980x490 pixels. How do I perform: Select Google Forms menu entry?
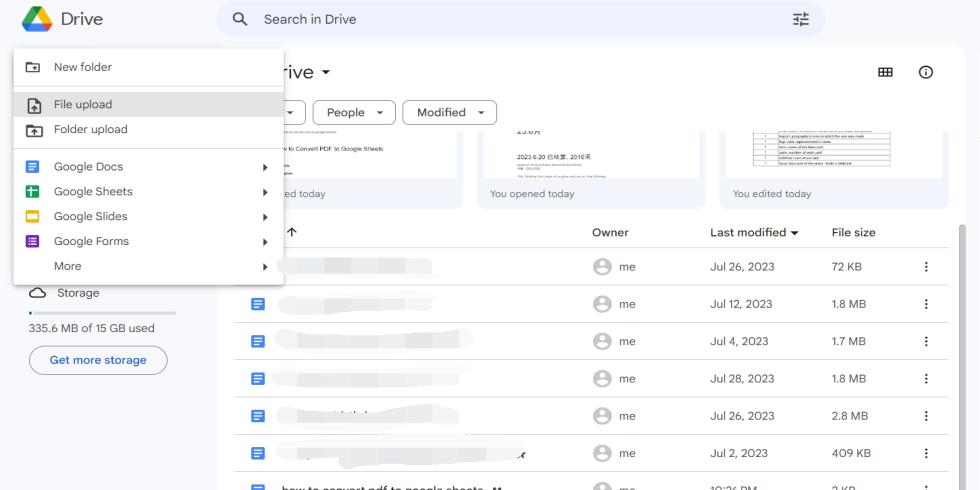[x=148, y=241]
